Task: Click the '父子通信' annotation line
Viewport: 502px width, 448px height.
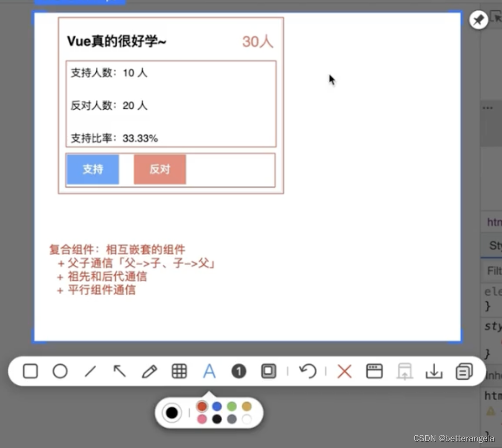Action: click(136, 264)
